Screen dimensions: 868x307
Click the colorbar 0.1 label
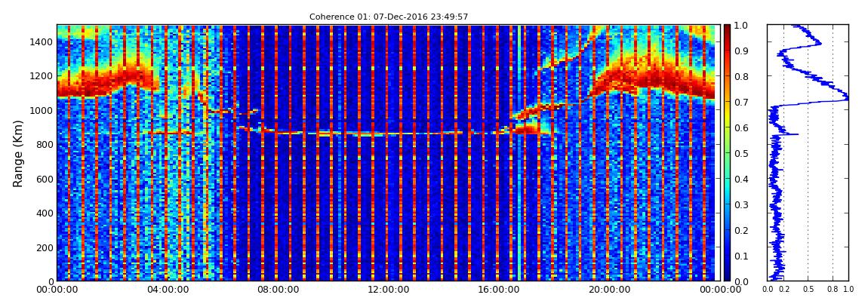coord(740,256)
